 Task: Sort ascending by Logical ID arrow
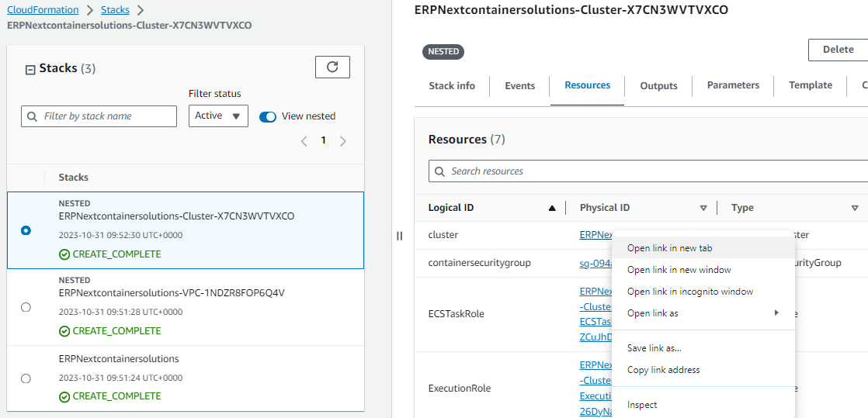551,209
